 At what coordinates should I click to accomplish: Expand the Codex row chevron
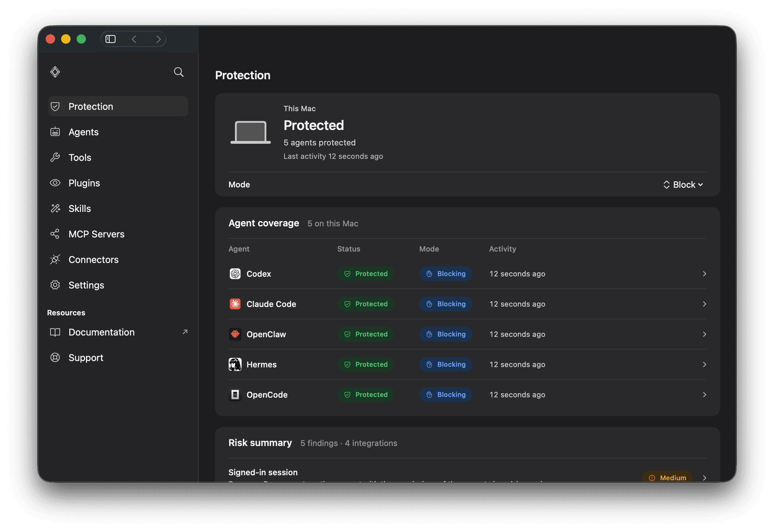tap(704, 274)
